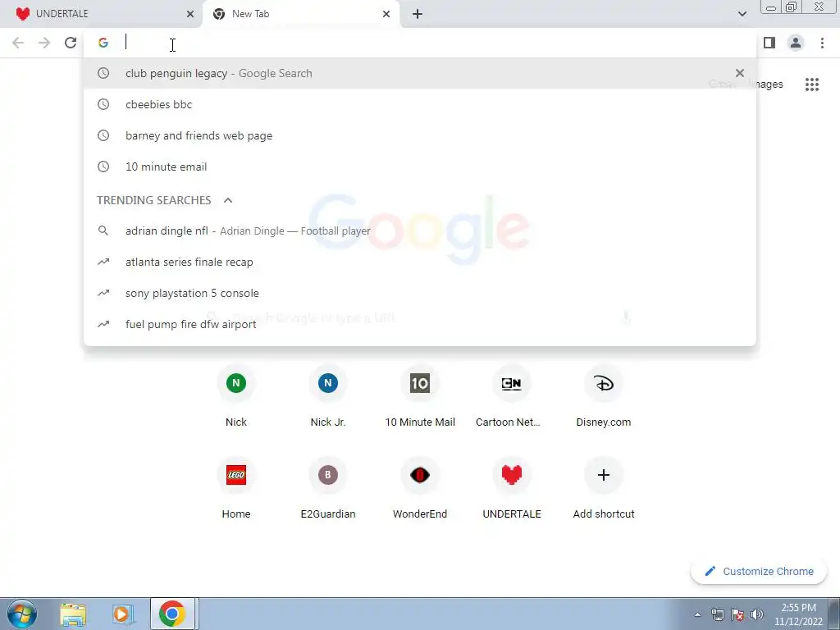This screenshot has height=630, width=840.
Task: Open the Windows Start menu
Action: (x=22, y=614)
